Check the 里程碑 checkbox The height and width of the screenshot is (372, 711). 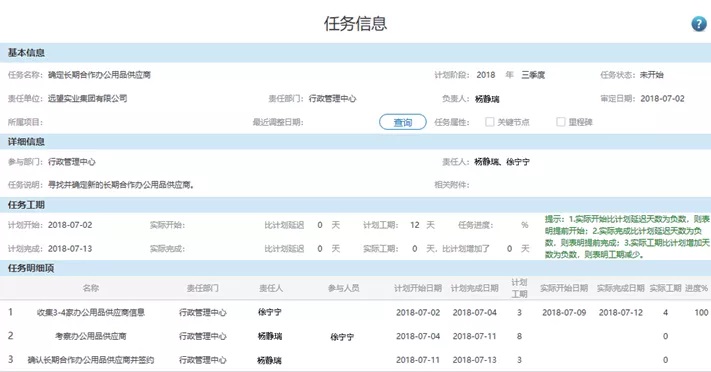click(x=560, y=122)
